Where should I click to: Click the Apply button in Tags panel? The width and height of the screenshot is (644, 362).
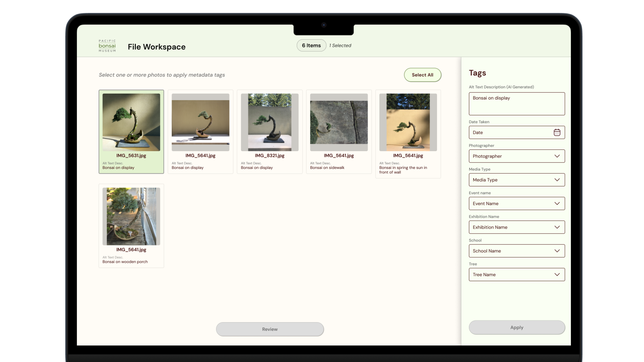tap(517, 327)
